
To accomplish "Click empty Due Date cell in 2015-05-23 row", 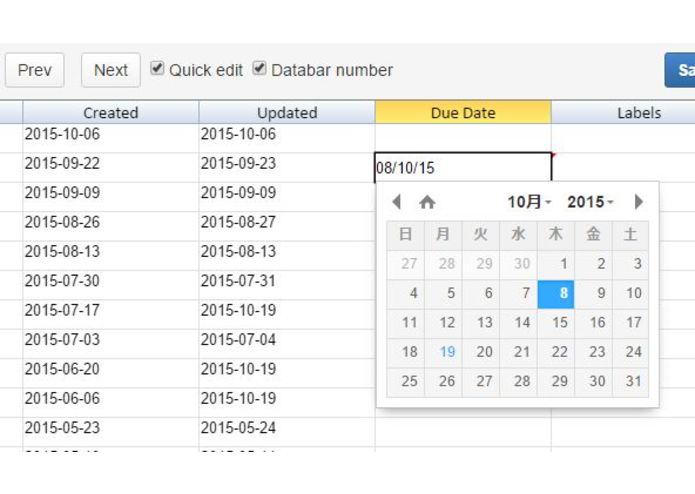I will (463, 432).
